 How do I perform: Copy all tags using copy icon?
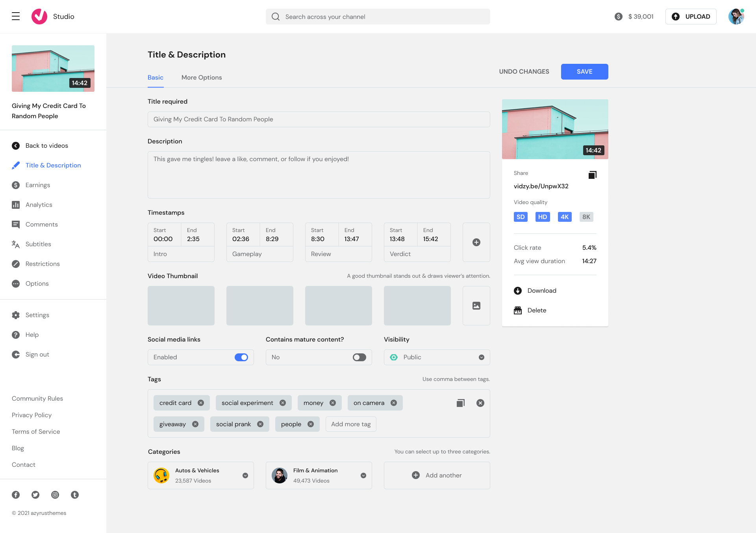click(x=460, y=403)
